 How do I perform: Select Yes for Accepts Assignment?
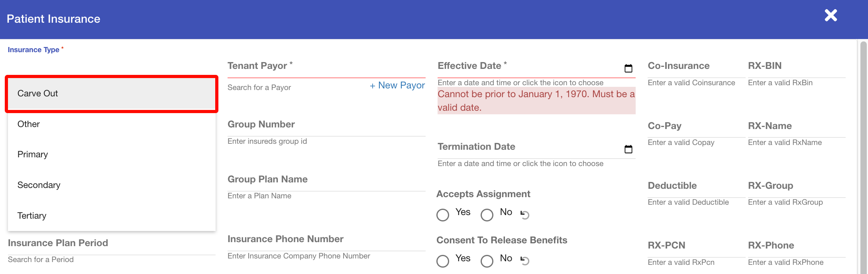(x=443, y=215)
